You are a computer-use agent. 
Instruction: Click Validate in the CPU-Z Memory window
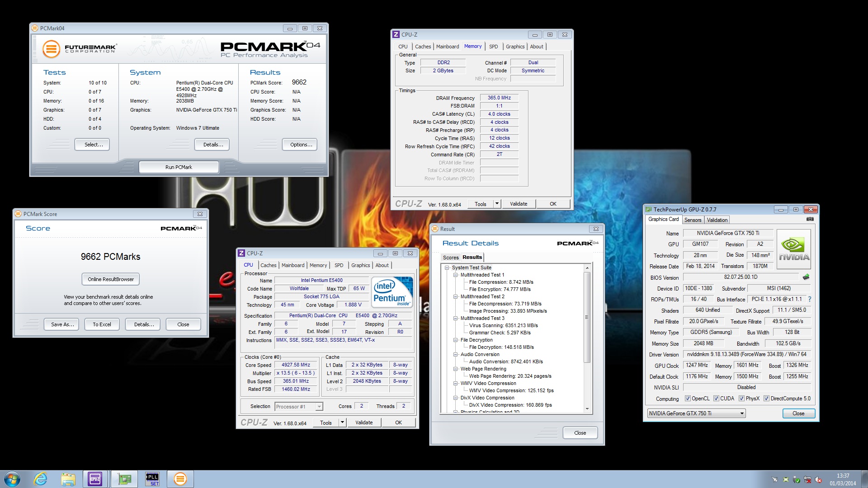[519, 204]
